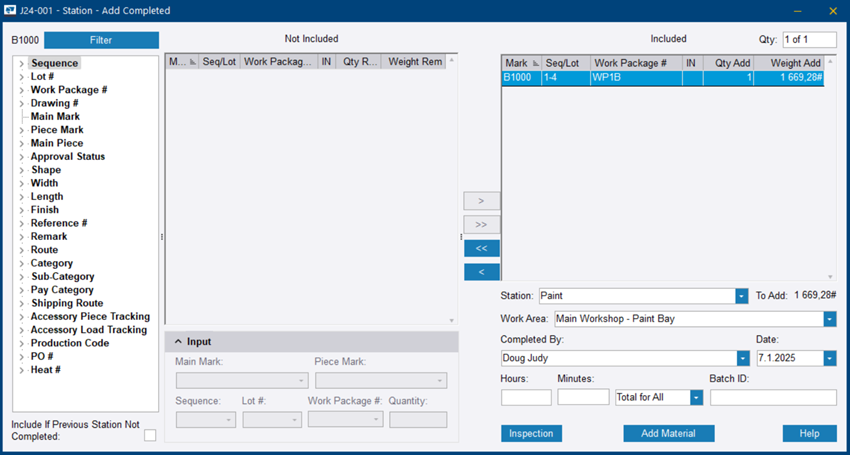
Task: Expand the Sequence tree node
Action: (x=20, y=63)
